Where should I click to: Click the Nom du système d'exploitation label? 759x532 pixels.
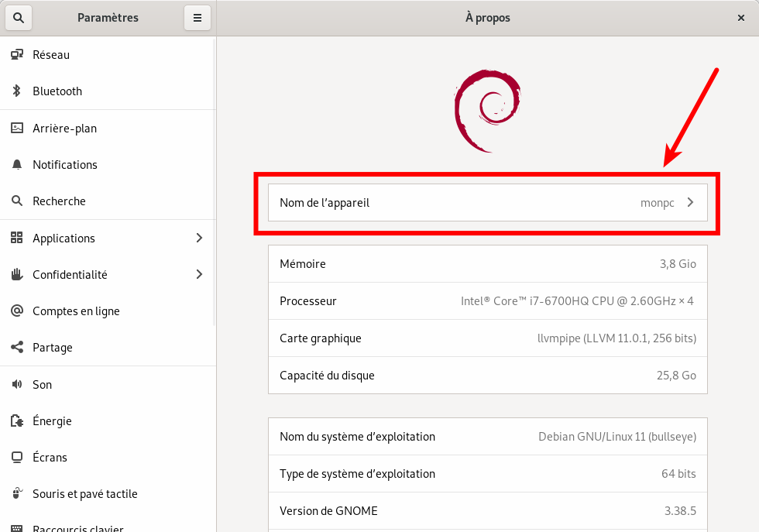click(357, 437)
